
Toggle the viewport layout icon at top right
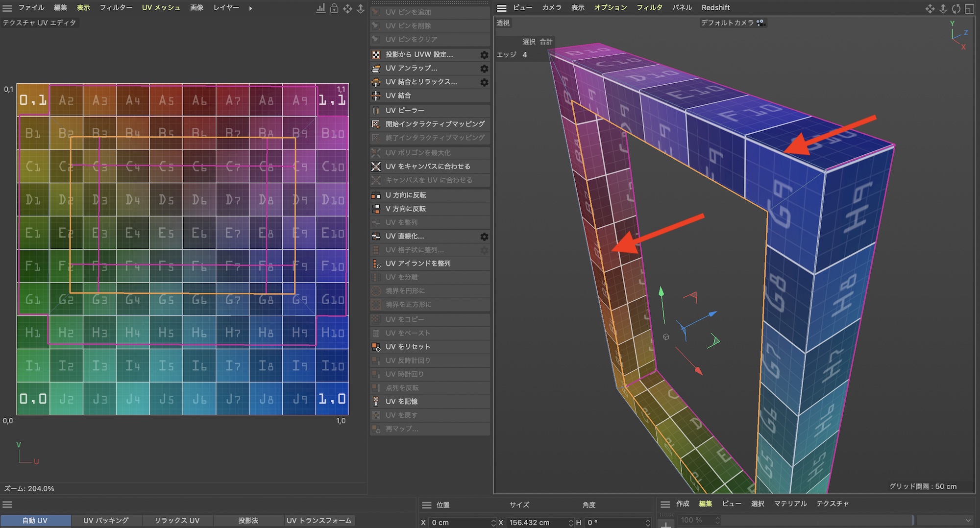pos(969,8)
